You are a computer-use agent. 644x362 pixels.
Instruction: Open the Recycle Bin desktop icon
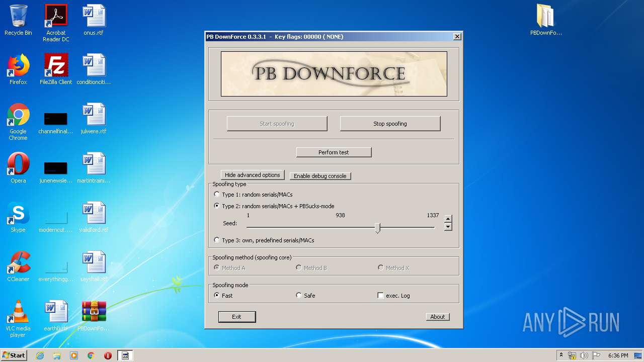click(18, 20)
